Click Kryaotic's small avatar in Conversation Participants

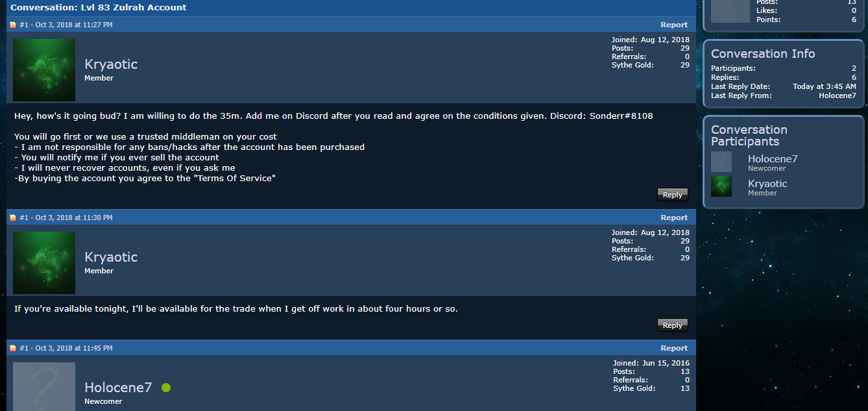coord(721,186)
